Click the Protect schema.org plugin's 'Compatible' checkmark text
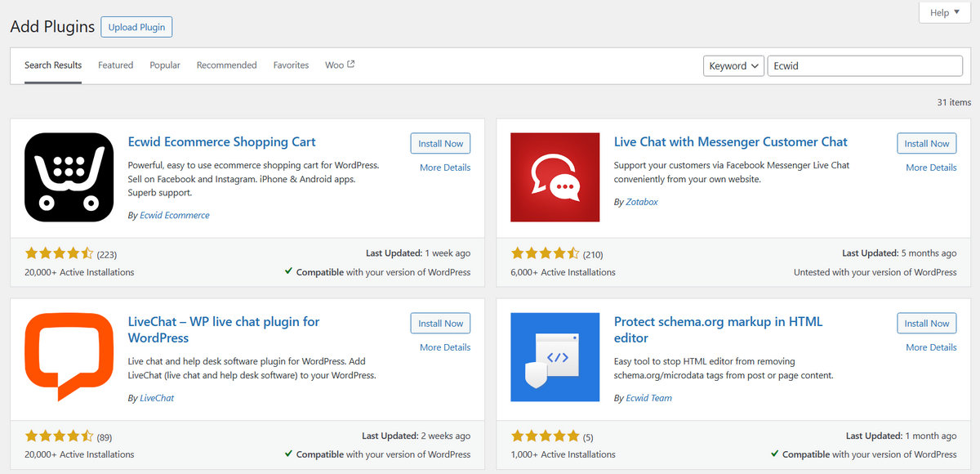980x474 pixels. [863, 454]
